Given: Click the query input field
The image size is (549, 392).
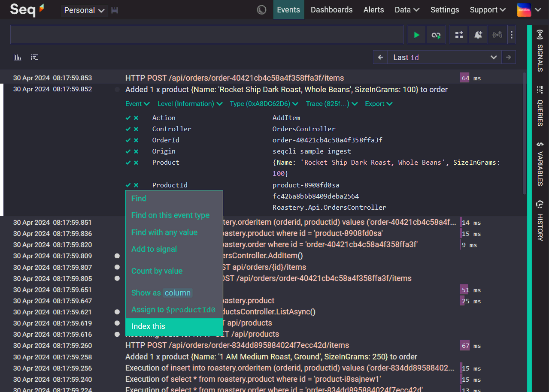Looking at the screenshot, I should [207, 35].
